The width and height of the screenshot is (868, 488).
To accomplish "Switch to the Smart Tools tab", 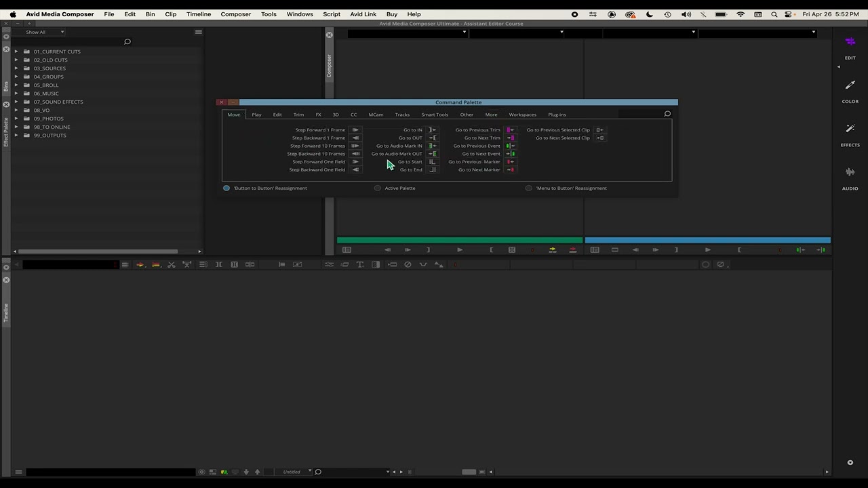I will coord(435,115).
